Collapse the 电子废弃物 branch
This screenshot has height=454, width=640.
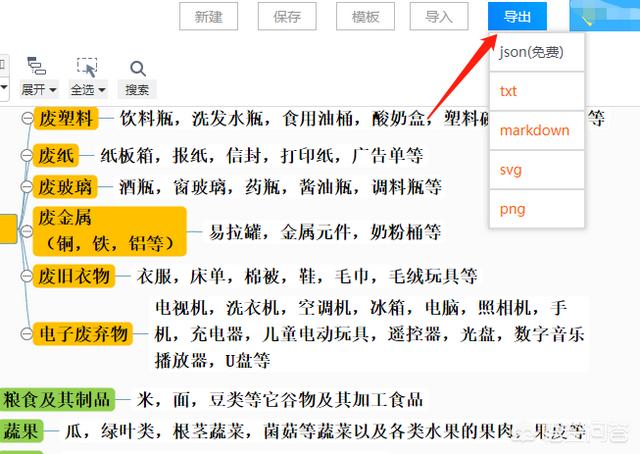27,334
